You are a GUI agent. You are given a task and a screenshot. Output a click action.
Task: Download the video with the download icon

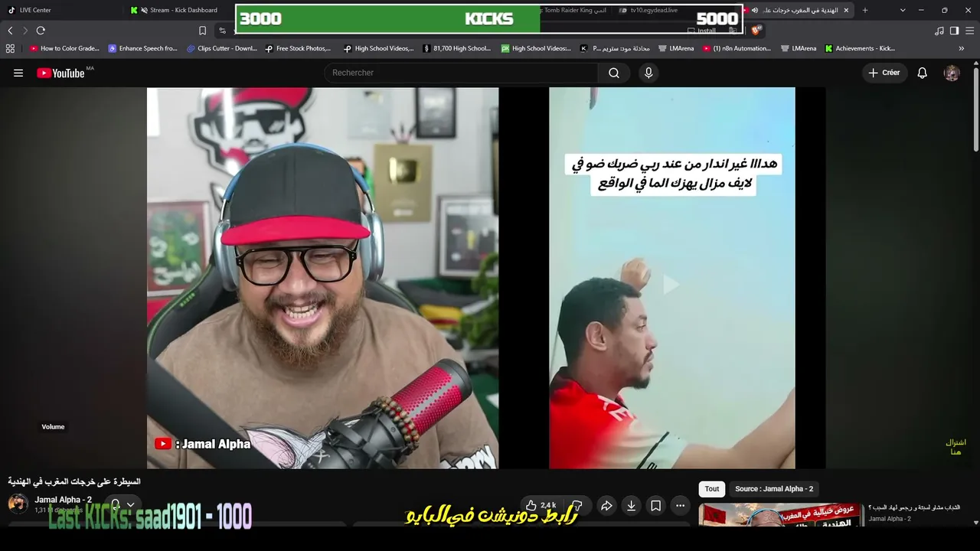(631, 505)
